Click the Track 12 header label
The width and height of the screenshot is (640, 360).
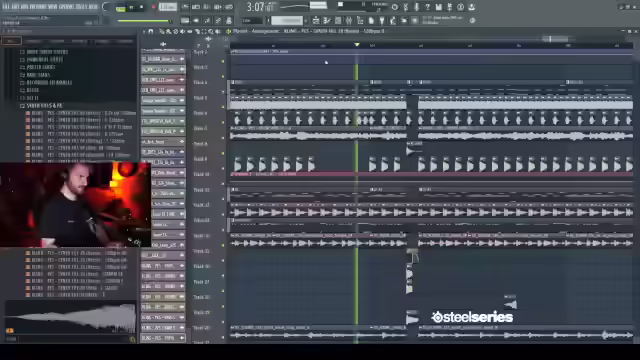point(201,205)
